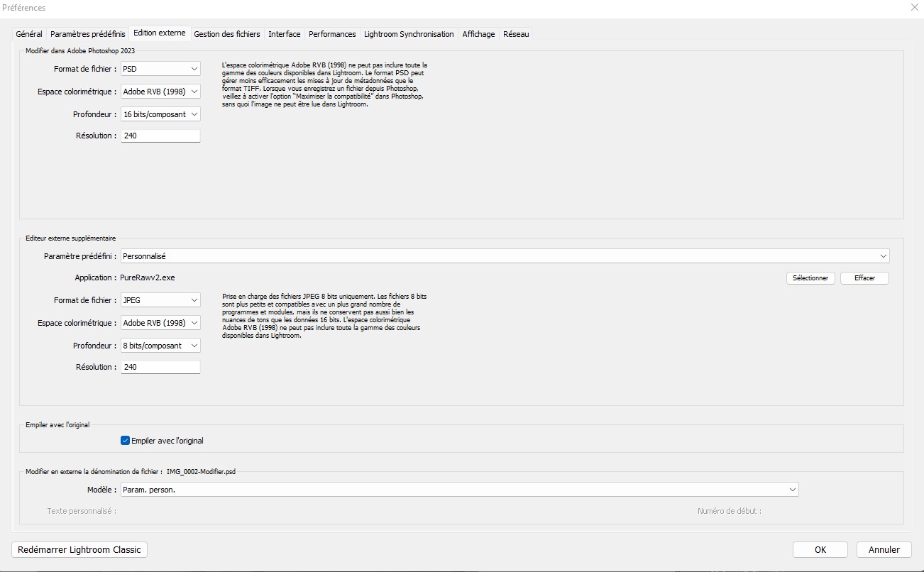The height and width of the screenshot is (572, 924).
Task: Go to the Lightroom Synchronisation tab
Action: tap(409, 34)
